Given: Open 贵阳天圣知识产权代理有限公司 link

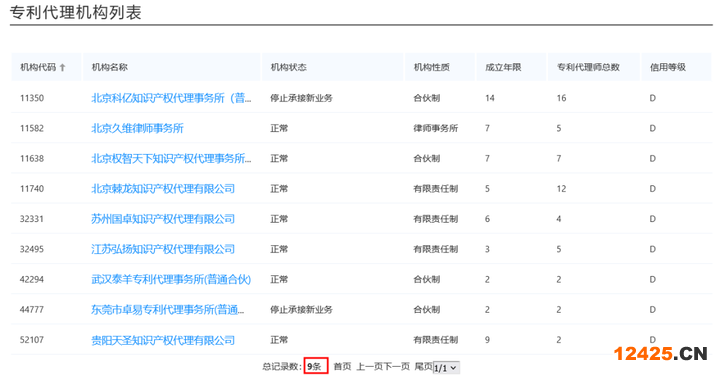Looking at the screenshot, I should 163,340.
